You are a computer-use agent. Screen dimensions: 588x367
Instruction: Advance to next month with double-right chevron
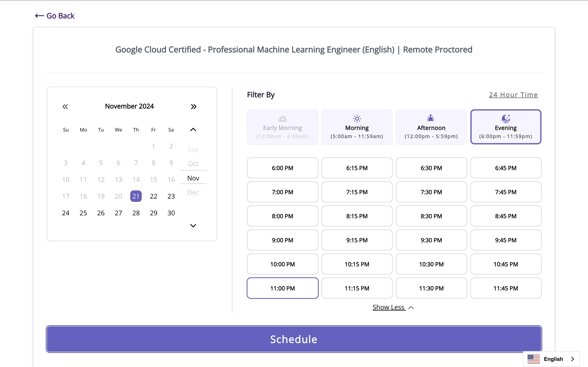pyautogui.click(x=193, y=107)
